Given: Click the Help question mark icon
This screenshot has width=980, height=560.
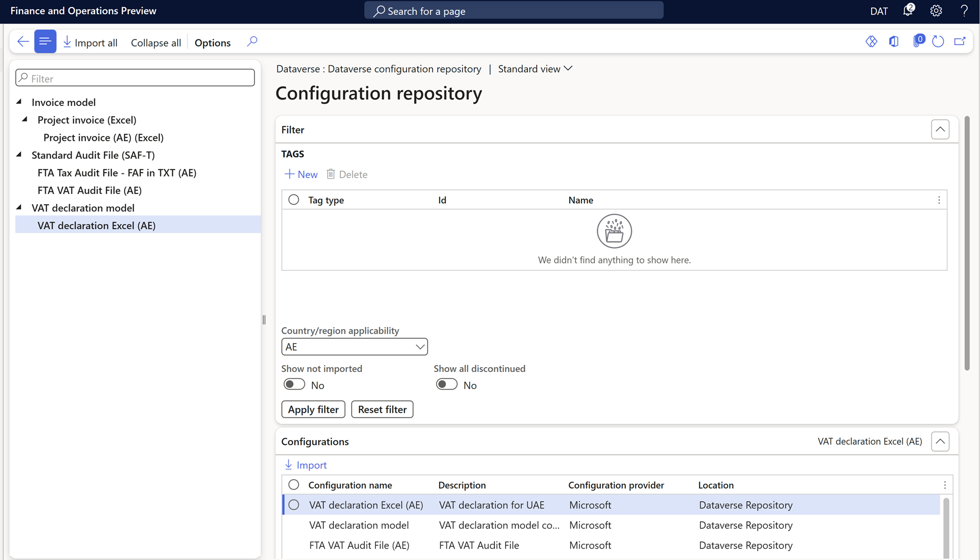Looking at the screenshot, I should pos(964,10).
